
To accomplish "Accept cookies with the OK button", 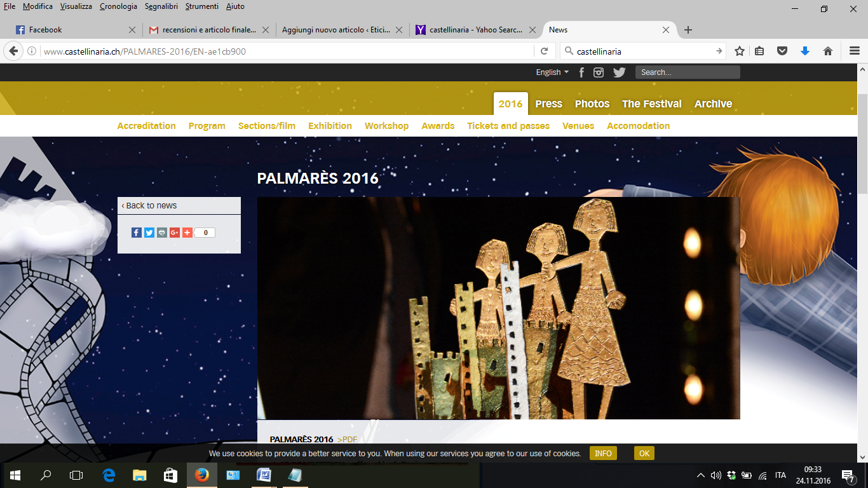I will click(644, 453).
